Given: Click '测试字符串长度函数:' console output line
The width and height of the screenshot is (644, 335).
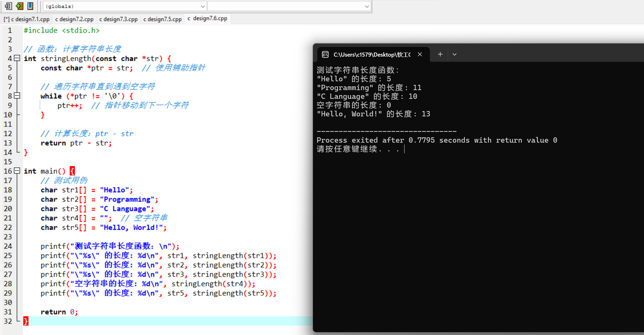Looking at the screenshot, I should pos(358,70).
